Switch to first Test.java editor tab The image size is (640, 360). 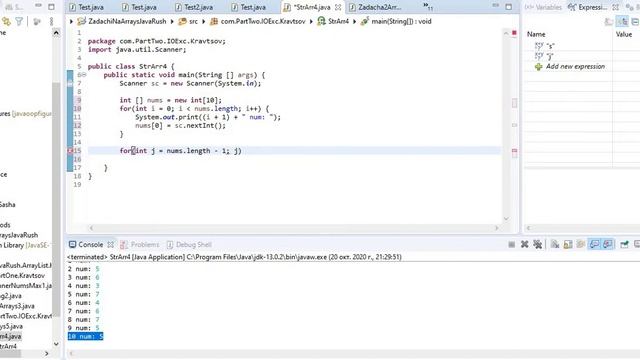coord(86,7)
